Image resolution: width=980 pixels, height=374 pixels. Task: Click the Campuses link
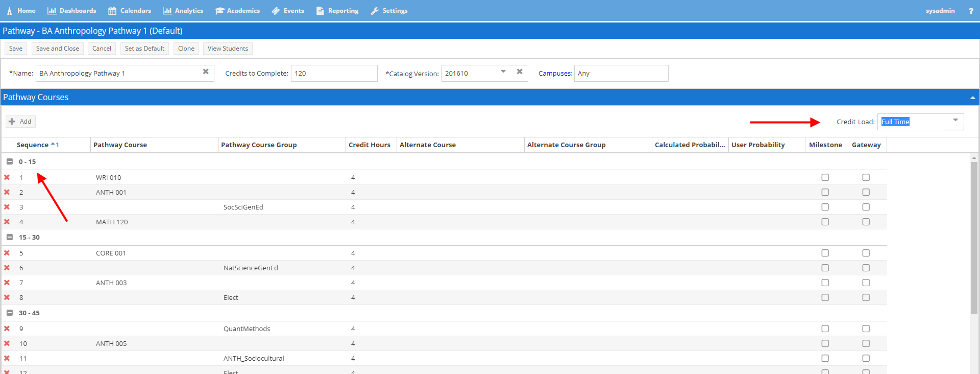click(555, 74)
